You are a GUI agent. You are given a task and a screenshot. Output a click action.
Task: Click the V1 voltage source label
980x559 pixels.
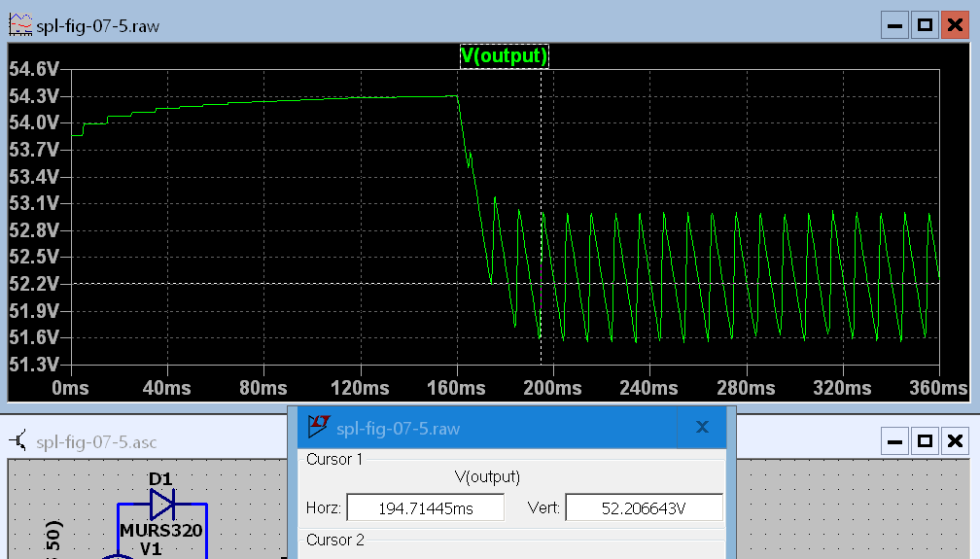click(150, 548)
